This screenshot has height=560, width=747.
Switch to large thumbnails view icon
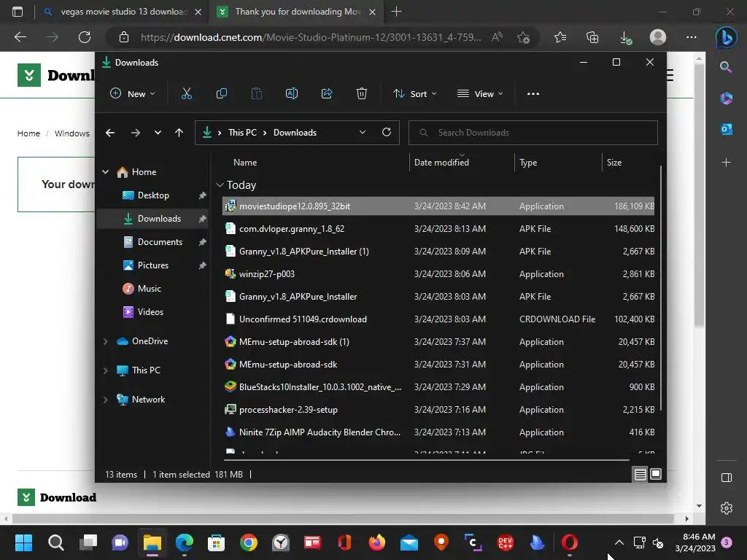656,474
